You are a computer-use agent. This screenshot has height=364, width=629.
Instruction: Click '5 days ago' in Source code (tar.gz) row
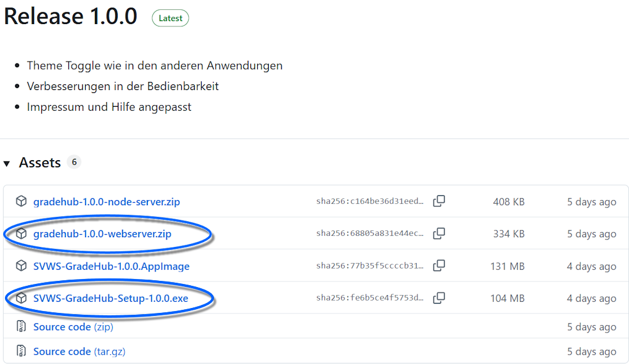pyautogui.click(x=592, y=351)
